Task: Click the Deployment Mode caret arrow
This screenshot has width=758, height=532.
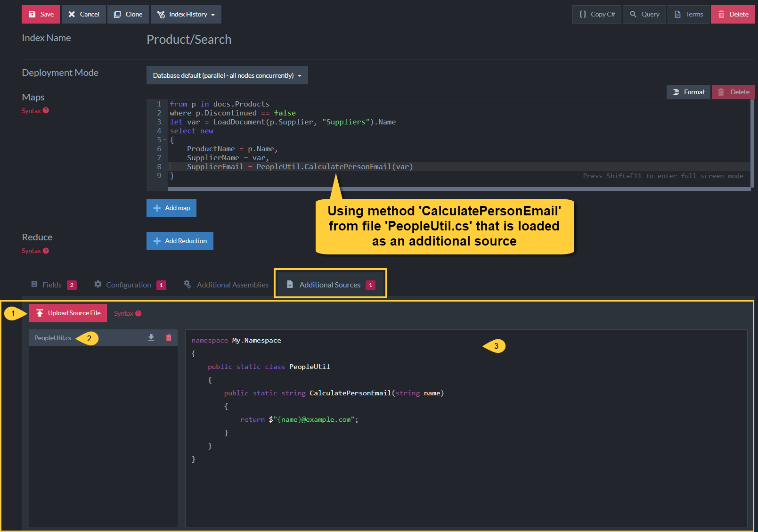Action: click(300, 76)
